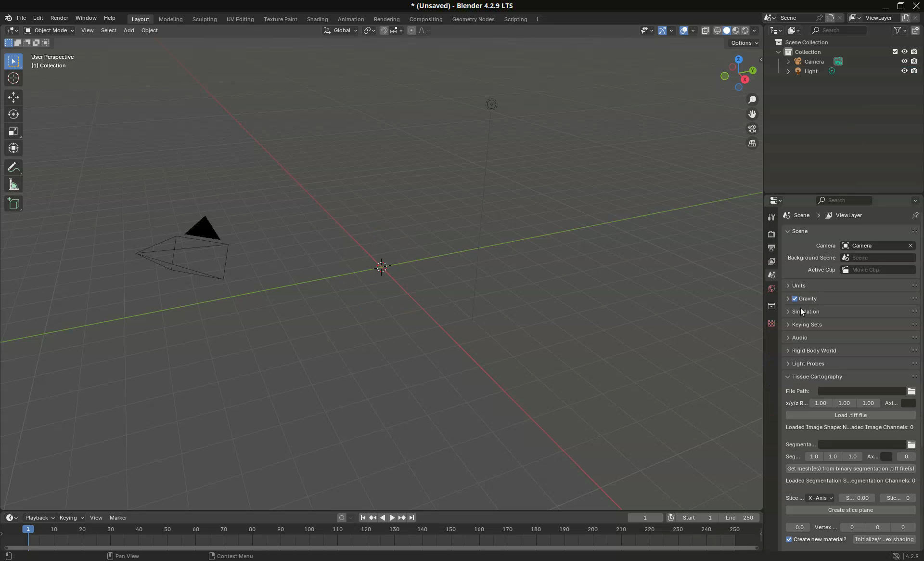Uncheck Create new material option

[789, 539]
